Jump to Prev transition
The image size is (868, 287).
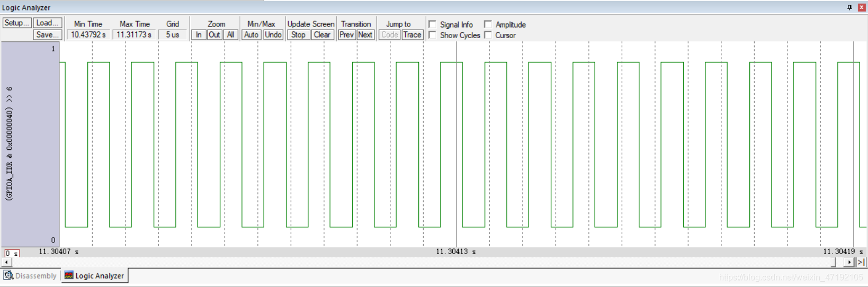[x=347, y=34]
